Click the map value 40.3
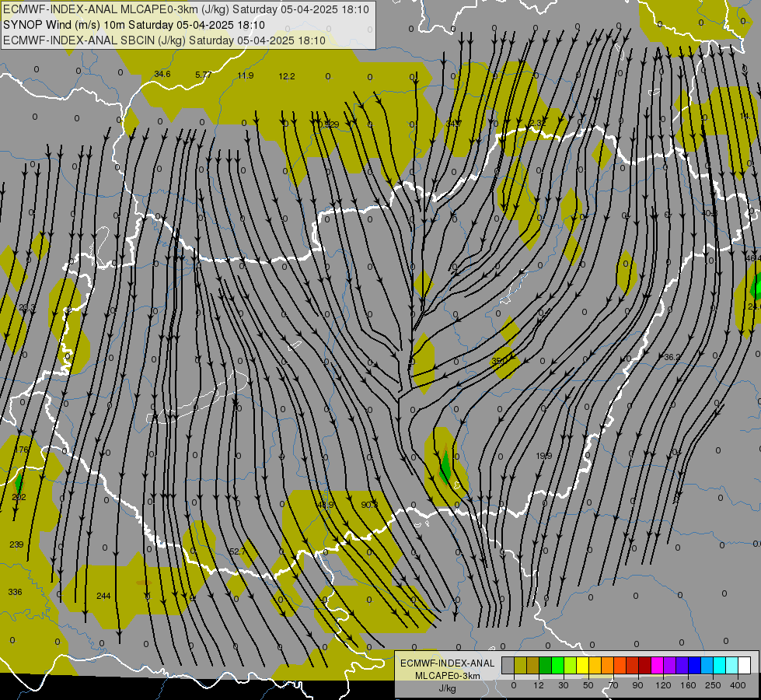 point(710,213)
